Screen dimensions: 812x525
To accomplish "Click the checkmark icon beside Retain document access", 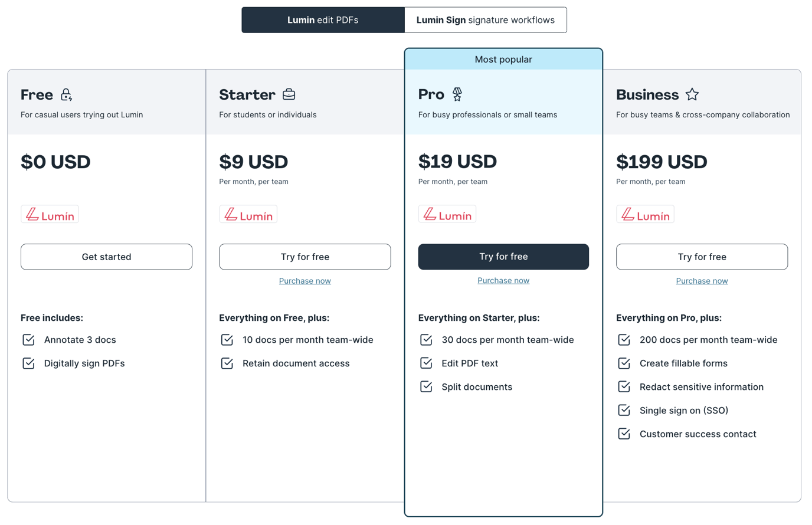I will click(x=227, y=363).
